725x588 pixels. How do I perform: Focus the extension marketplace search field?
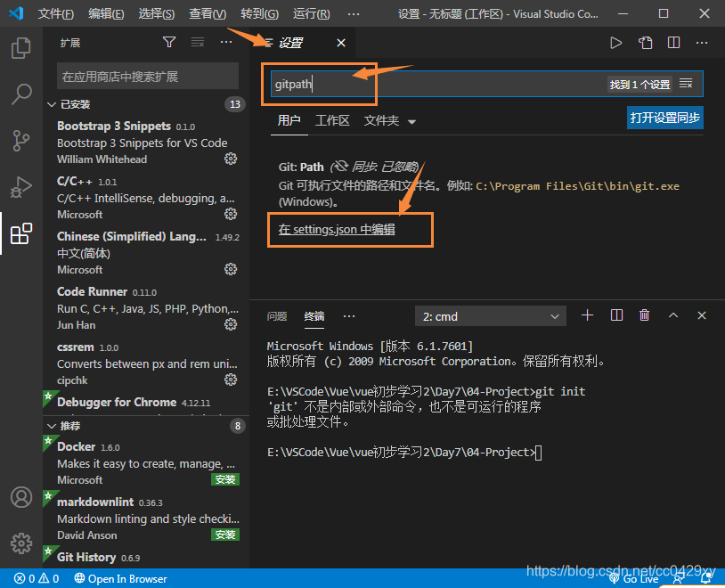(148, 77)
